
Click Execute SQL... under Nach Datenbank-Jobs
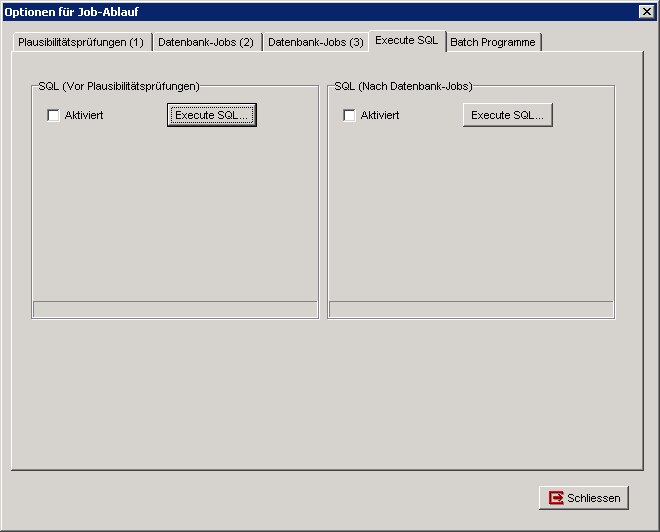click(508, 115)
